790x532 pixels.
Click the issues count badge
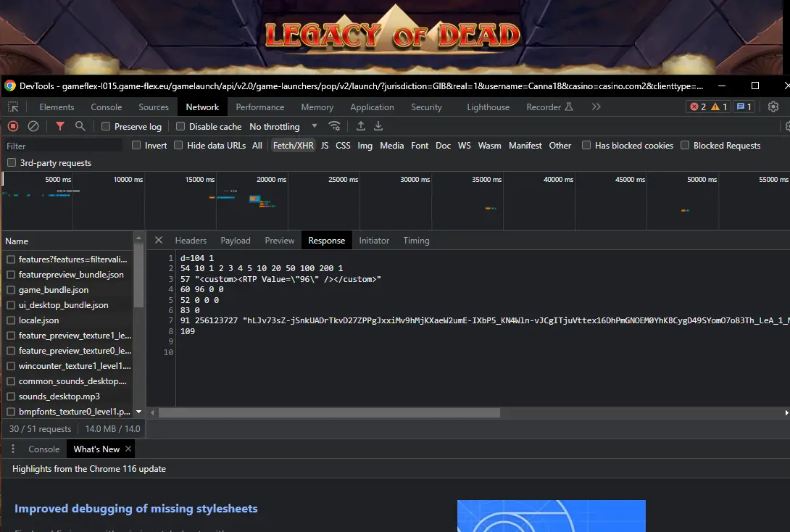click(744, 107)
